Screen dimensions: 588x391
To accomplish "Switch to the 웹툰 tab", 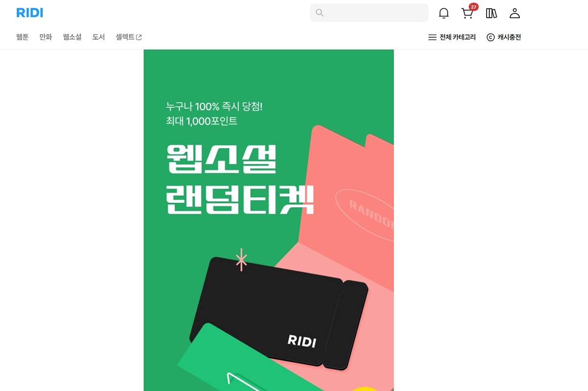I will [23, 37].
